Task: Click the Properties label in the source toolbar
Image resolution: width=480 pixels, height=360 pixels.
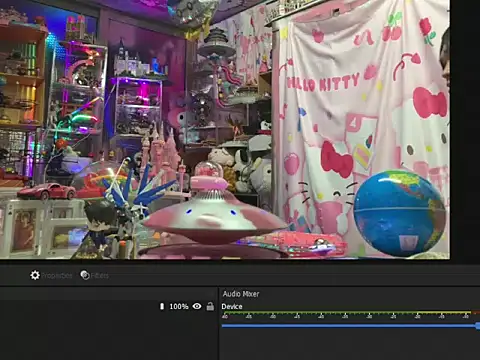Action: (x=57, y=276)
